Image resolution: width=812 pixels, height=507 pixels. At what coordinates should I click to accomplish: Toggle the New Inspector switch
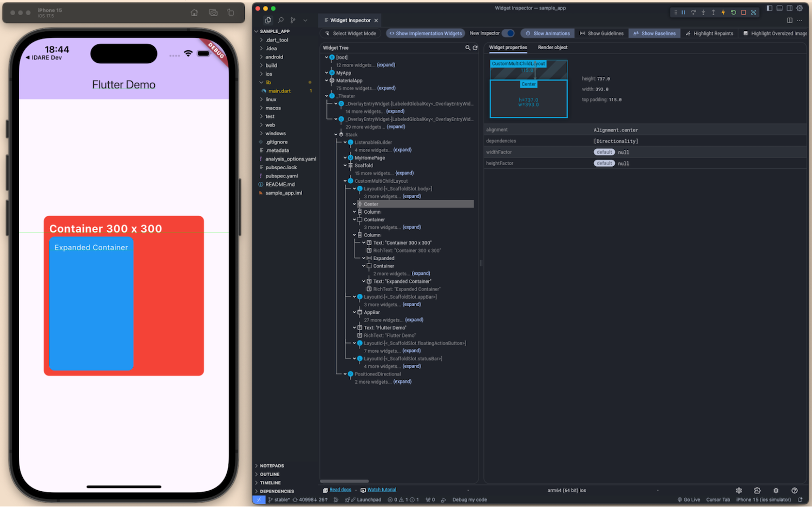508,34
